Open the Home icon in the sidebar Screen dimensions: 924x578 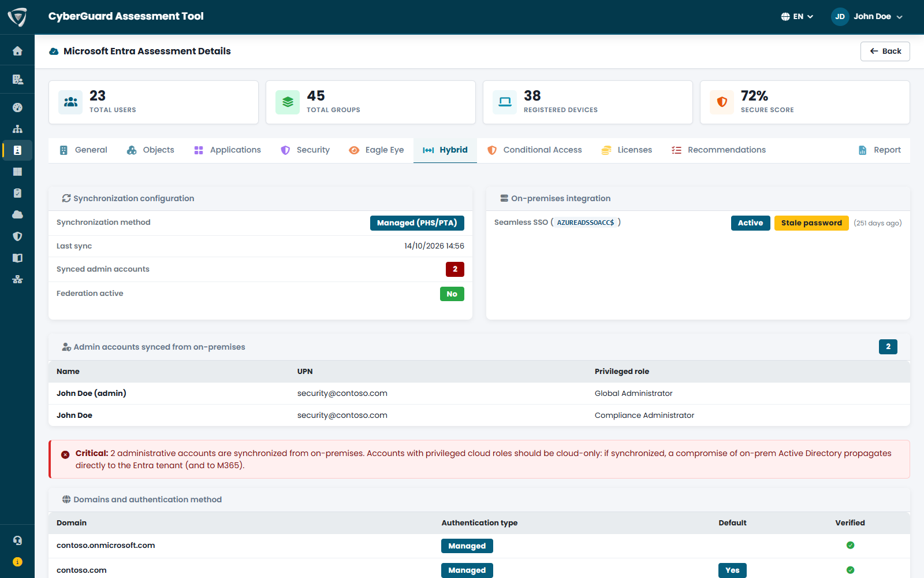(x=17, y=51)
